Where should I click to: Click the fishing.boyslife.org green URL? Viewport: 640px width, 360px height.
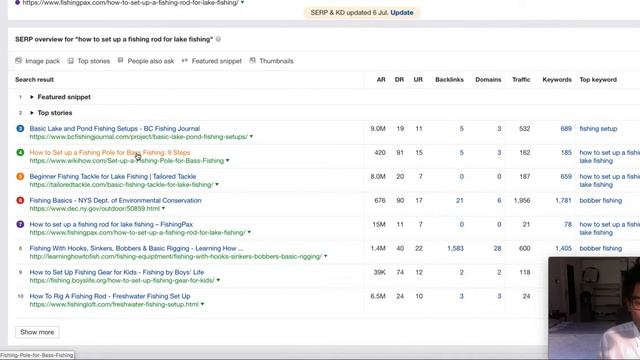(x=122, y=280)
